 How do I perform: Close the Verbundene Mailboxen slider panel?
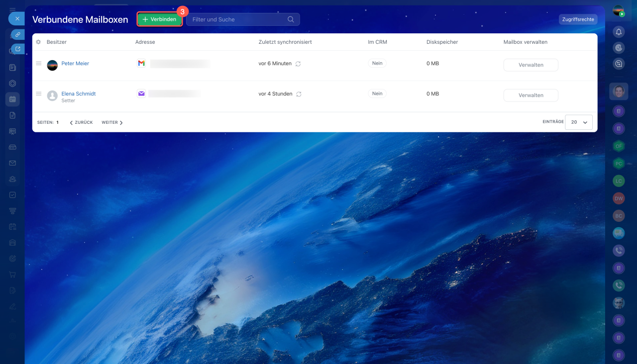click(16, 19)
